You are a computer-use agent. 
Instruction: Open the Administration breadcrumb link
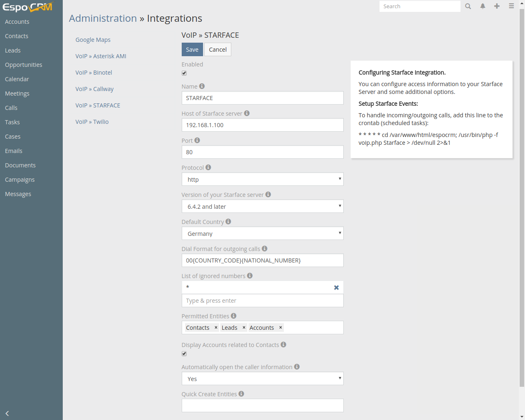[x=103, y=18]
